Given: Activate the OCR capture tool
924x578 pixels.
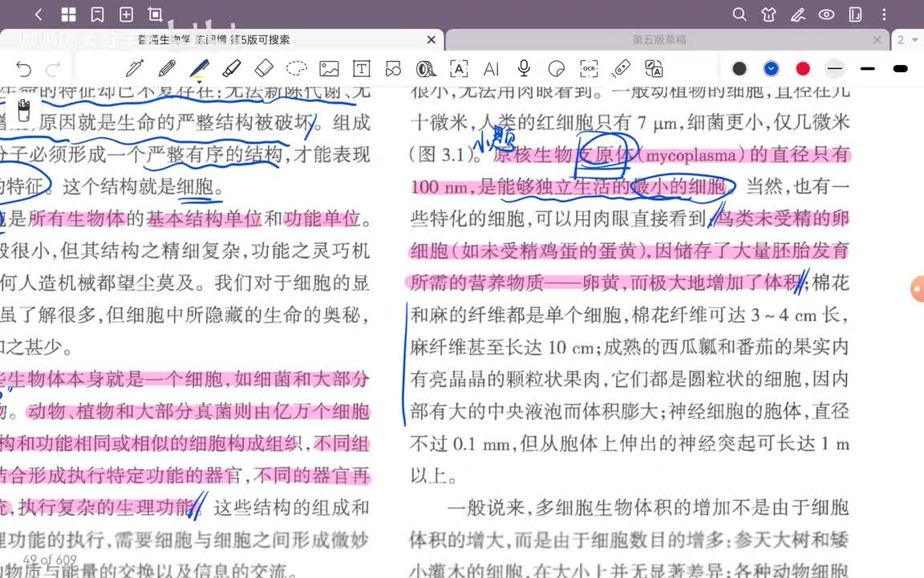Looking at the screenshot, I should point(588,69).
